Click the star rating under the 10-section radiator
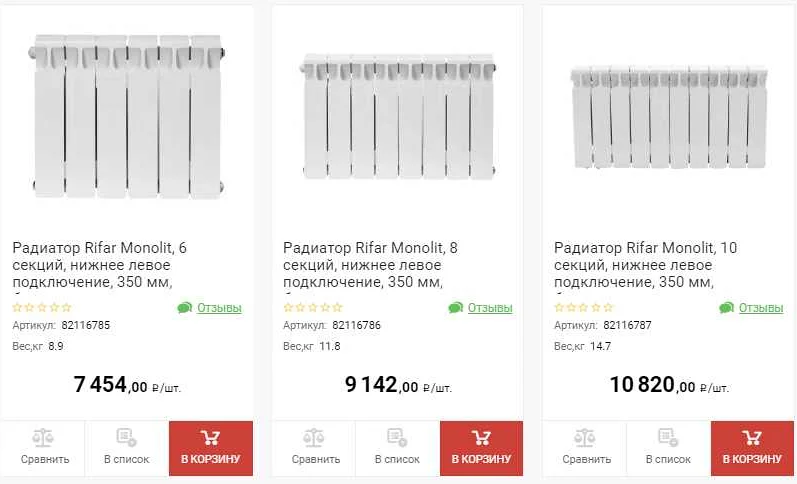Screen dimensions: 797x484 [583, 308]
